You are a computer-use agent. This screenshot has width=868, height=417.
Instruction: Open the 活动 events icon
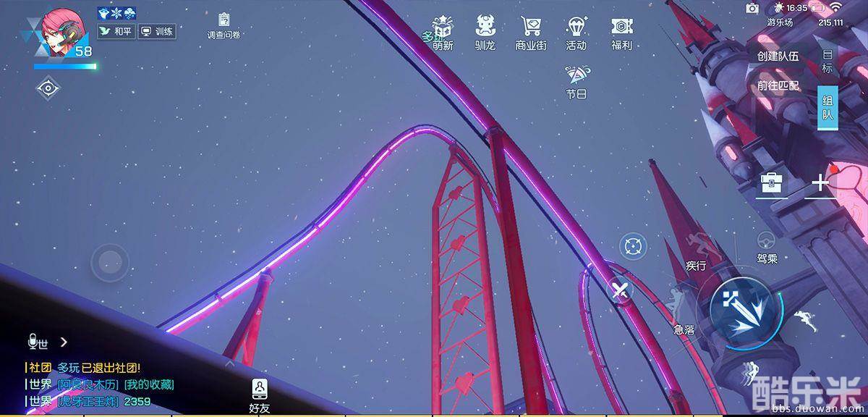pyautogui.click(x=576, y=28)
